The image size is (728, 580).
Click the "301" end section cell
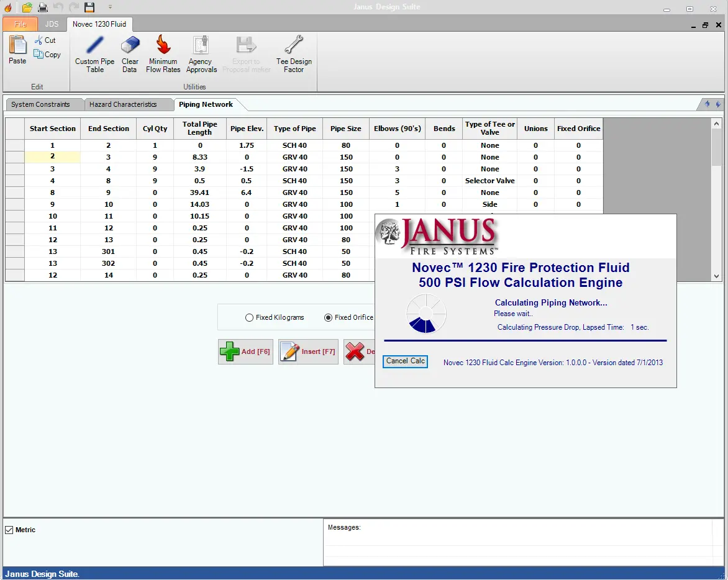coord(109,251)
